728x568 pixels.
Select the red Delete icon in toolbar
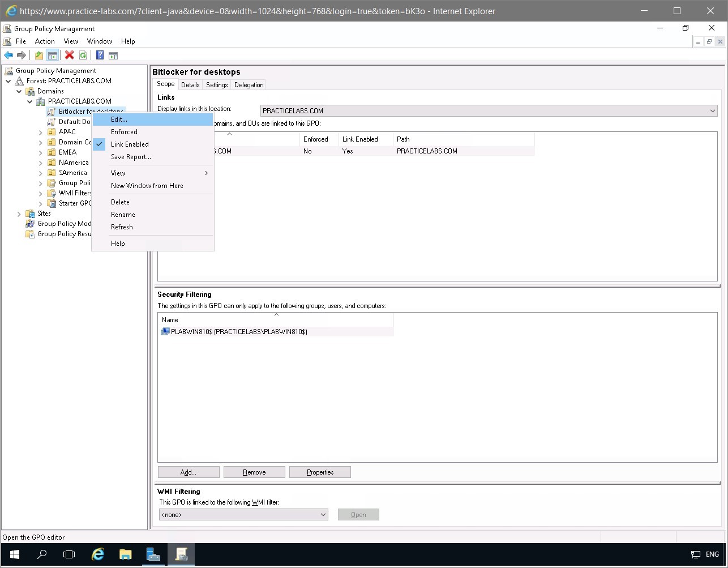pos(68,55)
